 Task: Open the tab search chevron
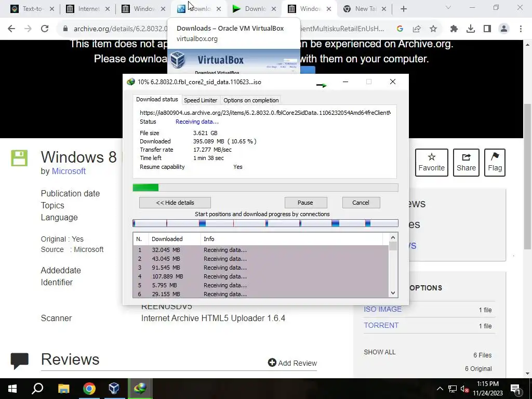pos(448,7)
